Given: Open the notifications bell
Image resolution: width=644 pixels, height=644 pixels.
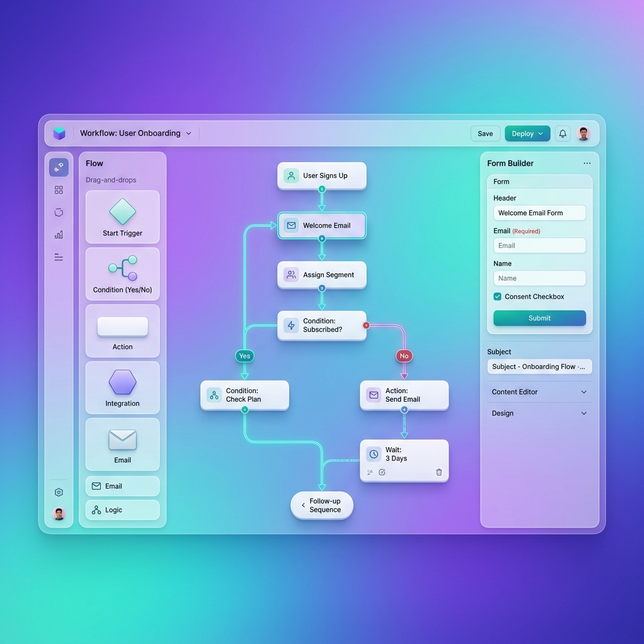Looking at the screenshot, I should (563, 133).
